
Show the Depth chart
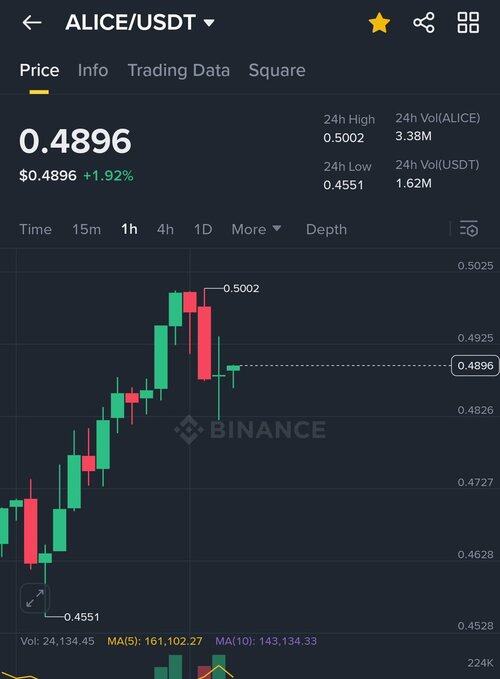pyautogui.click(x=326, y=229)
